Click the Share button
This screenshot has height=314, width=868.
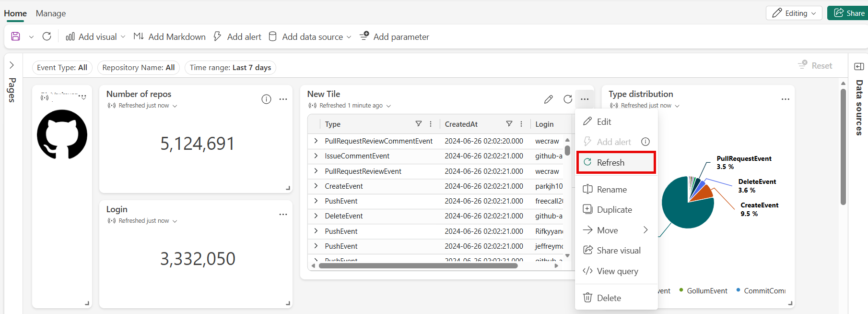click(x=848, y=13)
